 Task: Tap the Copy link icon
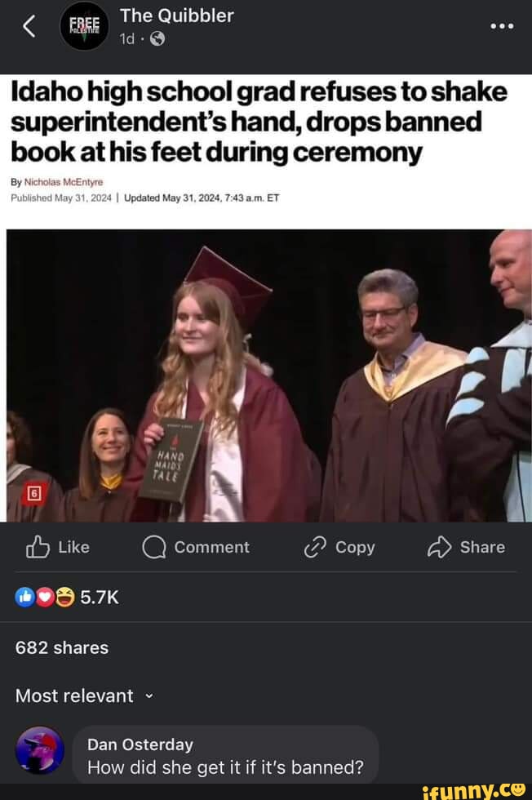point(314,547)
